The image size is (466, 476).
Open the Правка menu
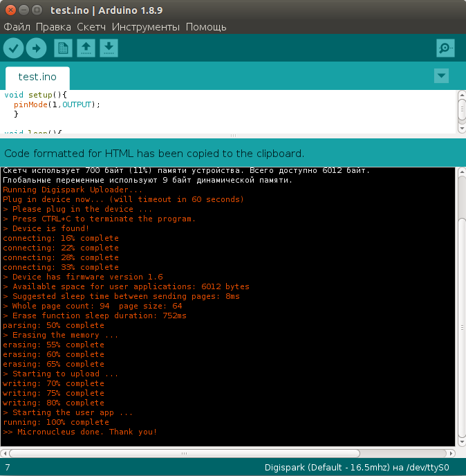(x=53, y=27)
